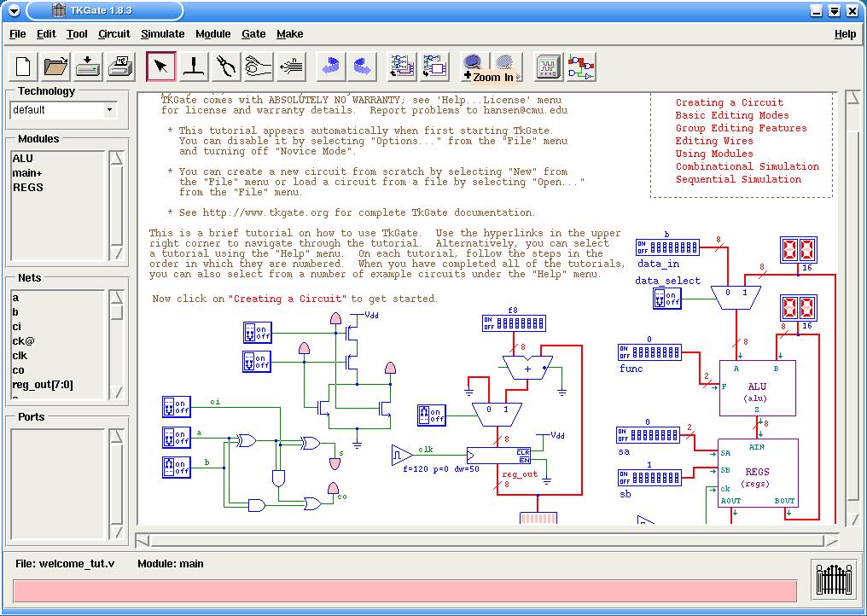Toggle the on/off switch for input b
Screen dimensions: 867x616
[x=177, y=467]
